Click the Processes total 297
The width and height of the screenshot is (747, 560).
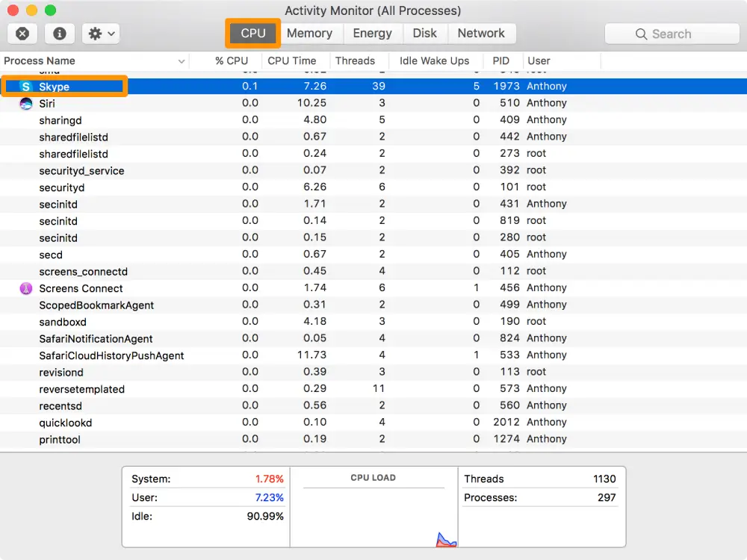coord(607,497)
